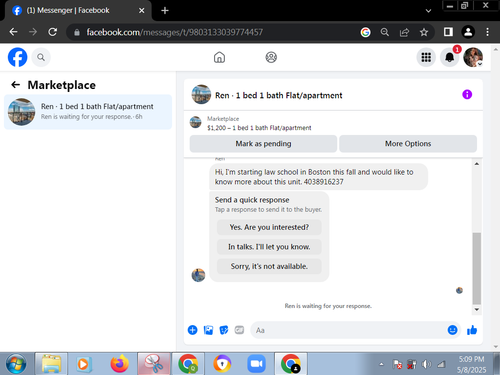Viewport: 500px width, 375px height.
Task: Send 'Sorry, it's not available.' response
Action: (x=269, y=266)
